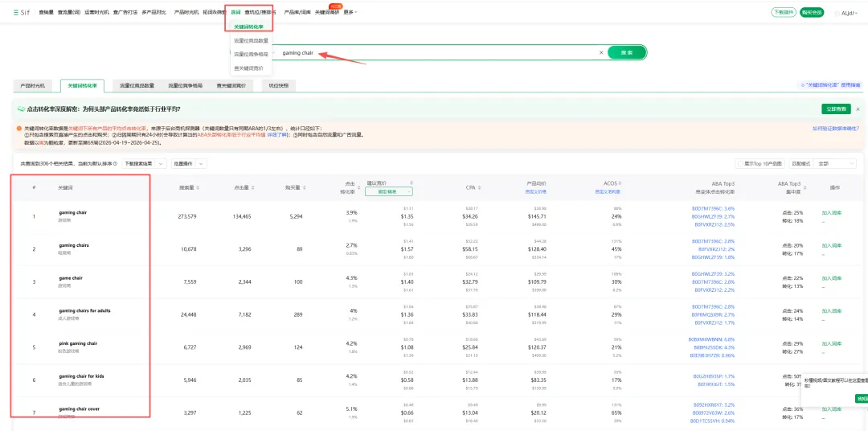Close the green promo banner with its X
This screenshot has height=431, width=868.
coord(858,109)
